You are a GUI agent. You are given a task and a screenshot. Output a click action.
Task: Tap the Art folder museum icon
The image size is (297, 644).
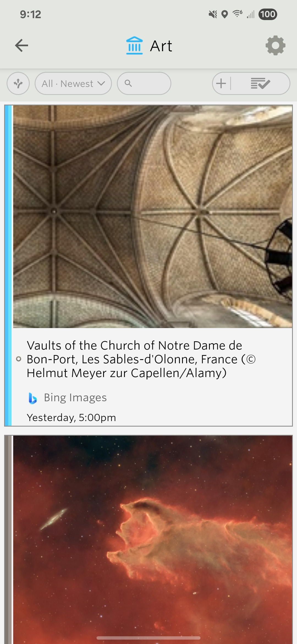[x=134, y=45]
